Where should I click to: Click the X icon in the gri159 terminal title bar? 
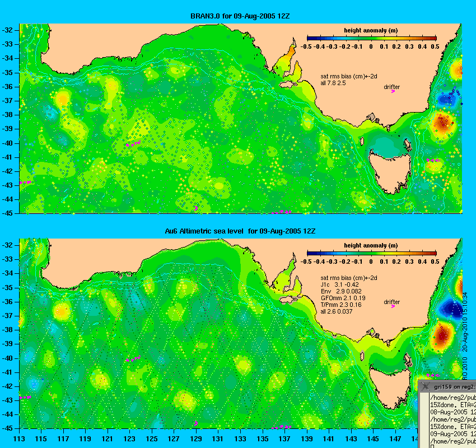425,386
